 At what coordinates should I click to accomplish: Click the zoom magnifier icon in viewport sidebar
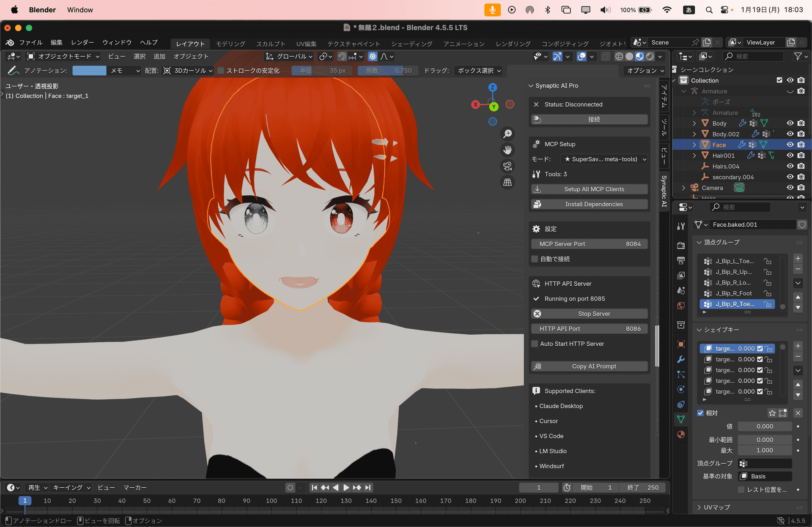point(507,134)
